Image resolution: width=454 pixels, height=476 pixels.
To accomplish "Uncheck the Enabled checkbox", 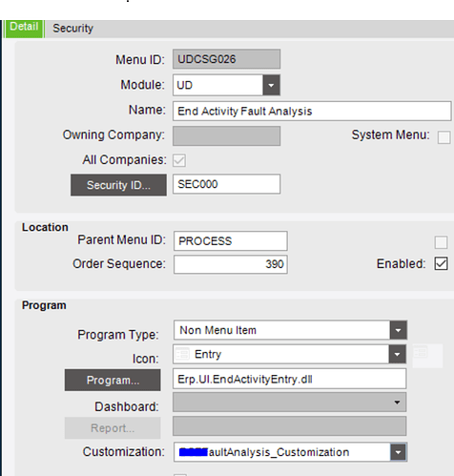I will pyautogui.click(x=441, y=263).
